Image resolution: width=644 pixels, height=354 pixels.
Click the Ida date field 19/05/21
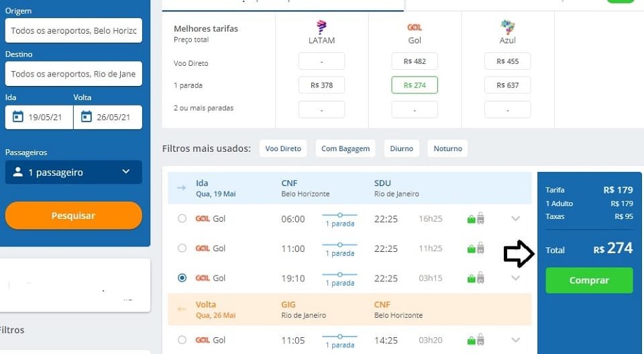39,117
